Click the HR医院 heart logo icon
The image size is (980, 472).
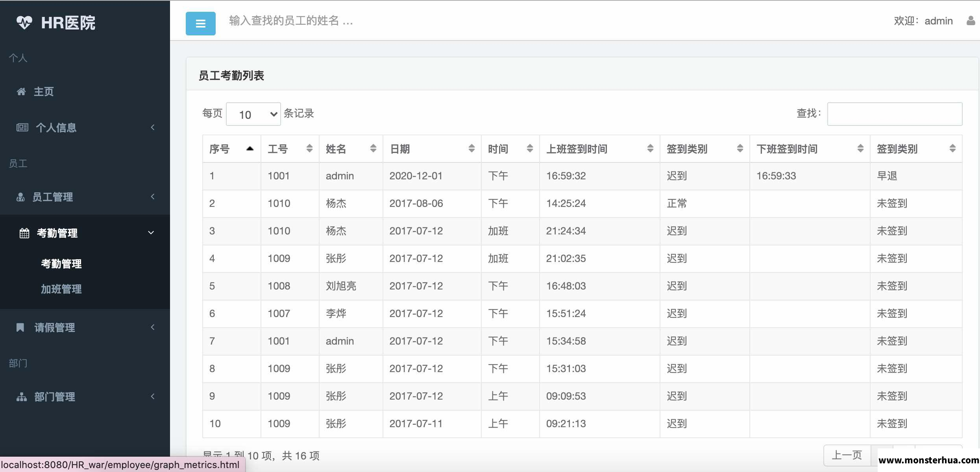coord(24,22)
